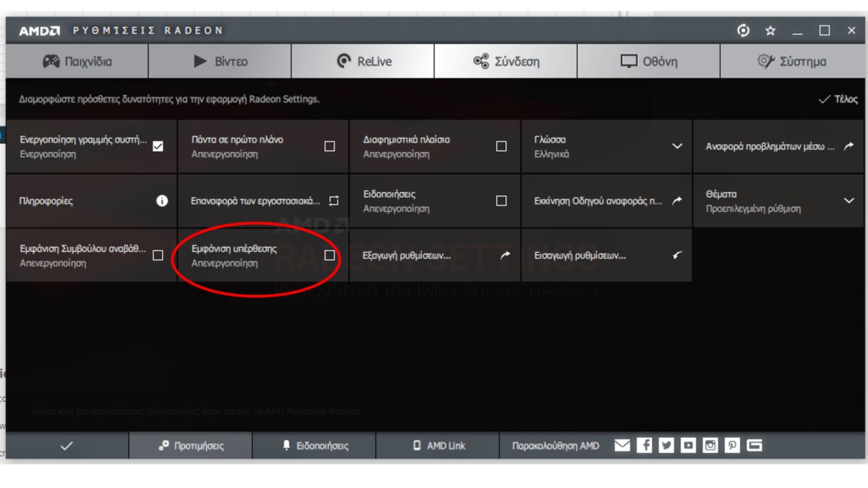Click the last social icon after Pinterest

coord(754,445)
